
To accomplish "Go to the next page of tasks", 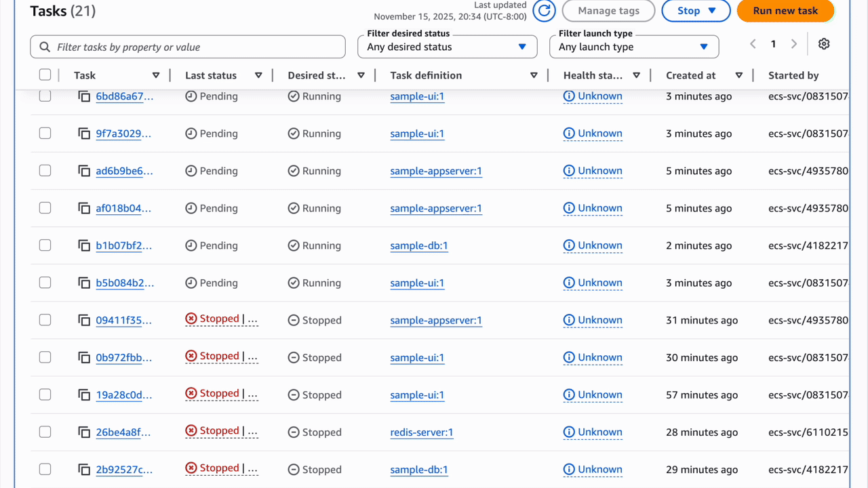I will pos(794,43).
